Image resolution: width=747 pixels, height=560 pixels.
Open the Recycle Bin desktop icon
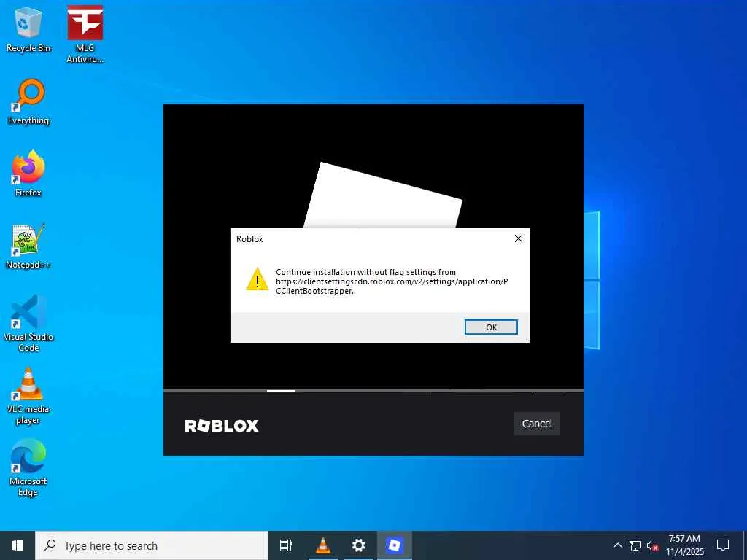28,29
